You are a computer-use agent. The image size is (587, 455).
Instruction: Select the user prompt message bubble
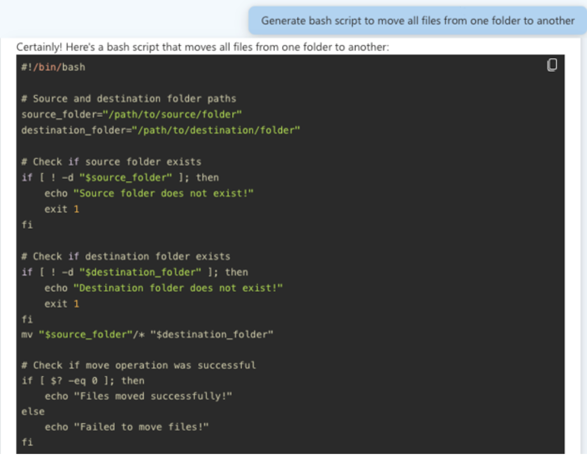[418, 21]
